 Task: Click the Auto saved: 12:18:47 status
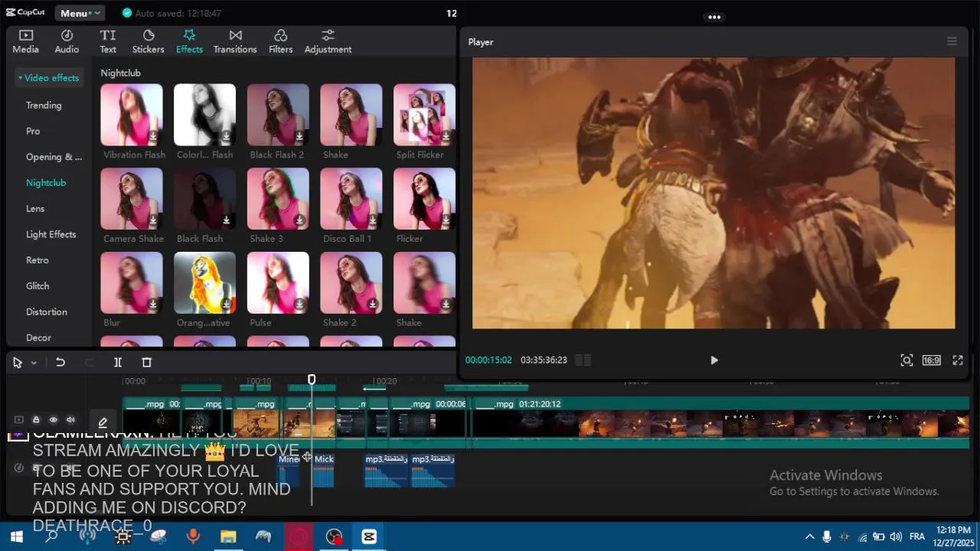pos(171,14)
